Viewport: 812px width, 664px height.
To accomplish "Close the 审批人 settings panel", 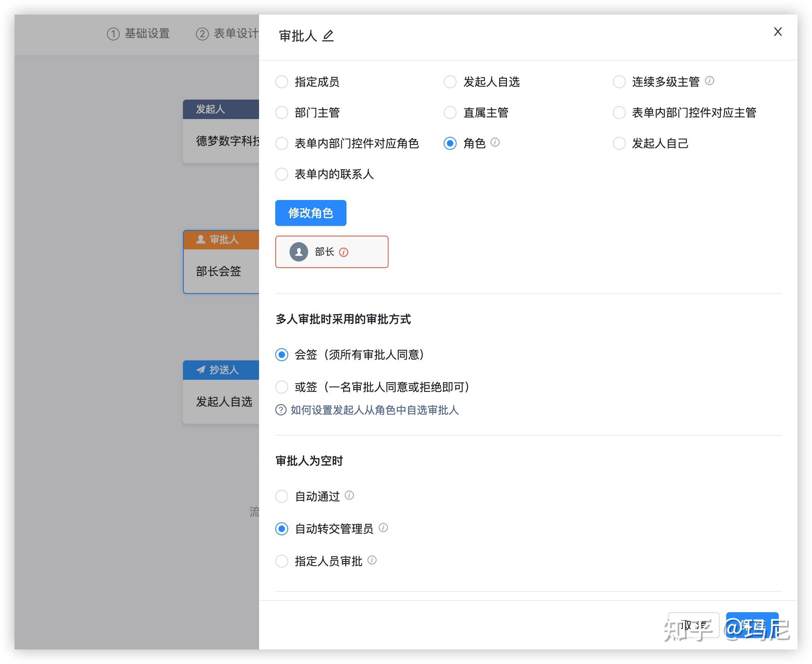I will tap(777, 32).
